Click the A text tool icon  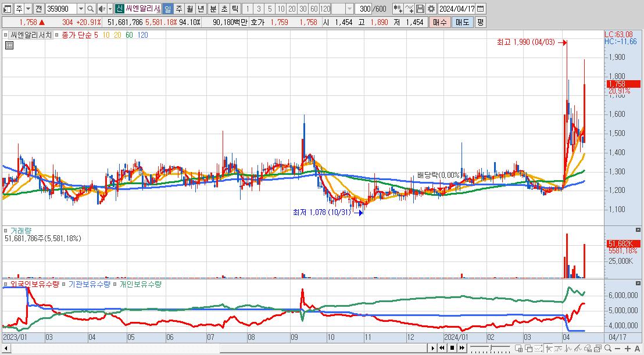coord(637,349)
